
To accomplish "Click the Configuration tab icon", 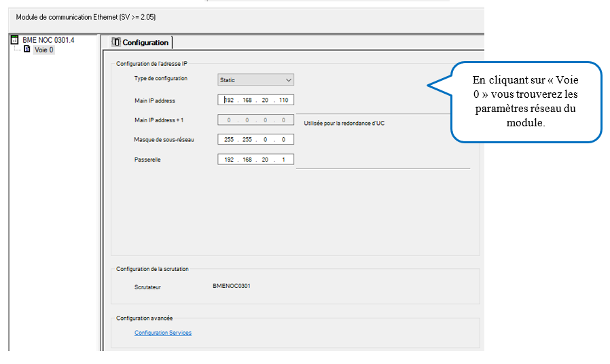I will [116, 42].
